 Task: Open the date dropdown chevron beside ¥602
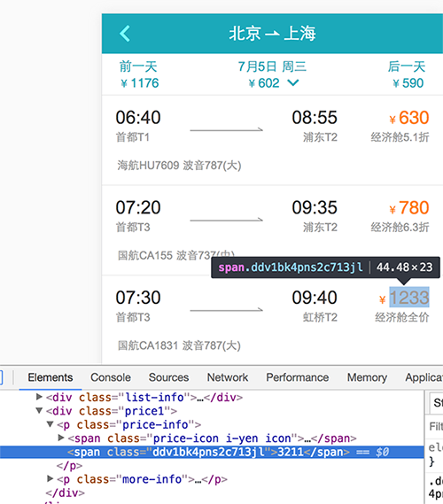[x=293, y=83]
